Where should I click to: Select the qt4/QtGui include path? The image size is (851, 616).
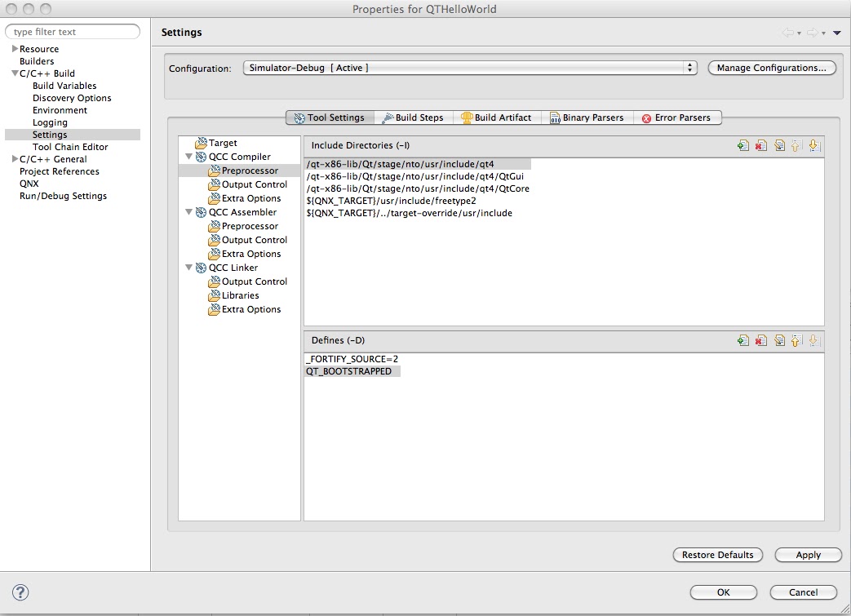415,176
